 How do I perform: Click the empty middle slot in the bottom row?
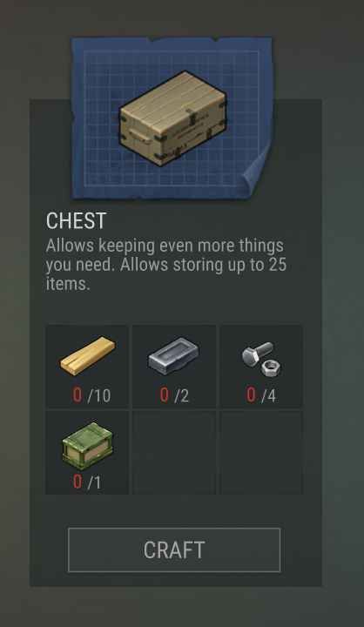coord(174,453)
